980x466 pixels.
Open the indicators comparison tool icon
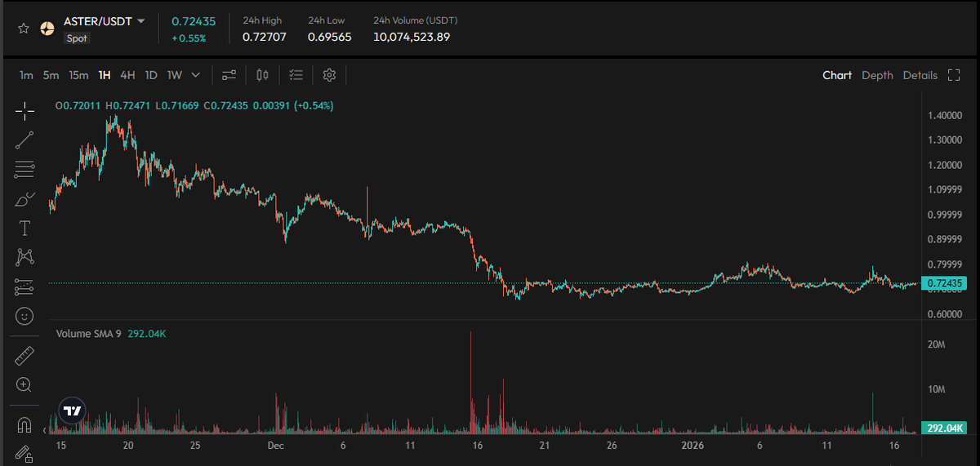tap(229, 75)
